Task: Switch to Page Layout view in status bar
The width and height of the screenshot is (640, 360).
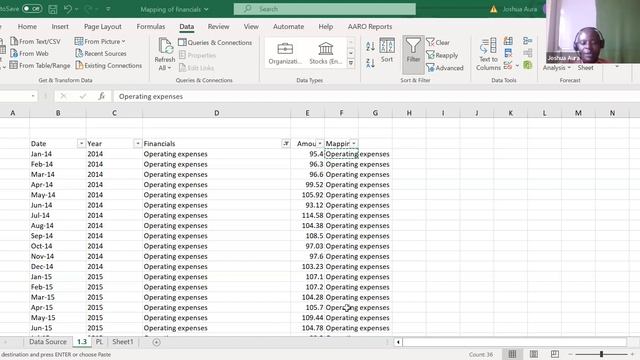Action: click(x=533, y=354)
